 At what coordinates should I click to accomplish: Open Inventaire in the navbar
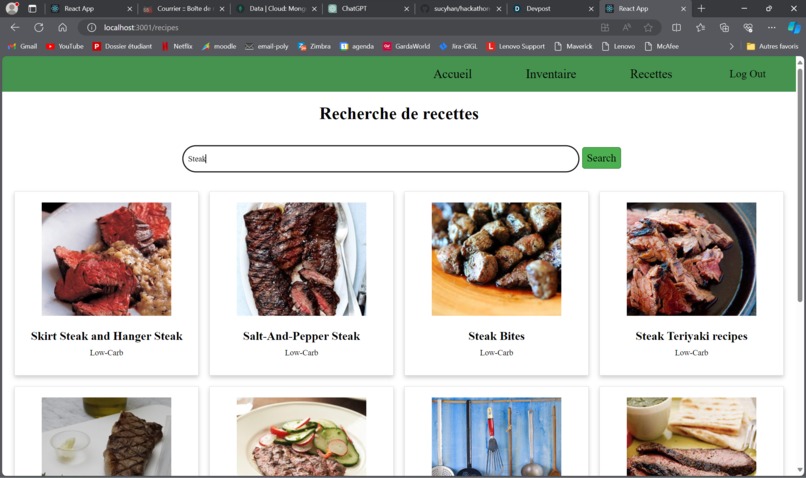pyautogui.click(x=551, y=74)
